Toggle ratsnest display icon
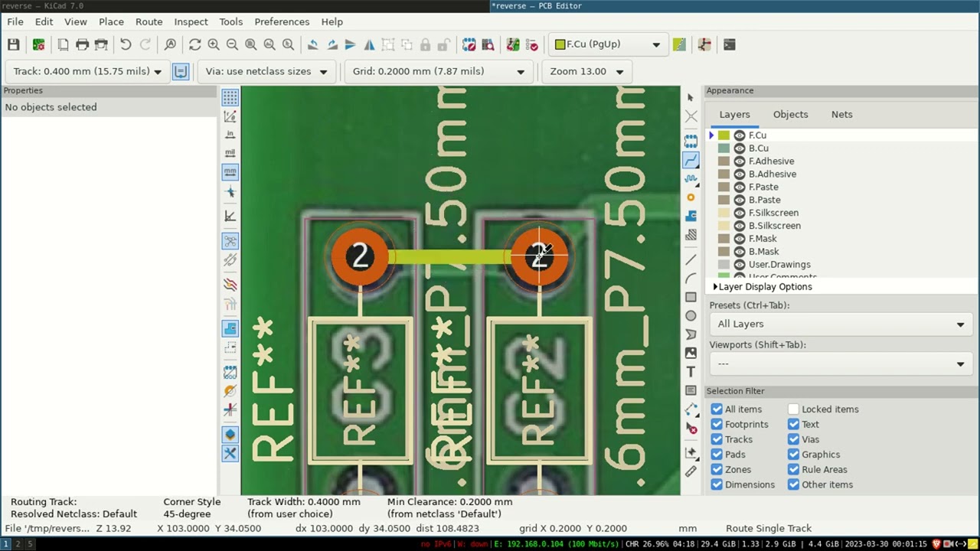980x551 pixels. (230, 241)
